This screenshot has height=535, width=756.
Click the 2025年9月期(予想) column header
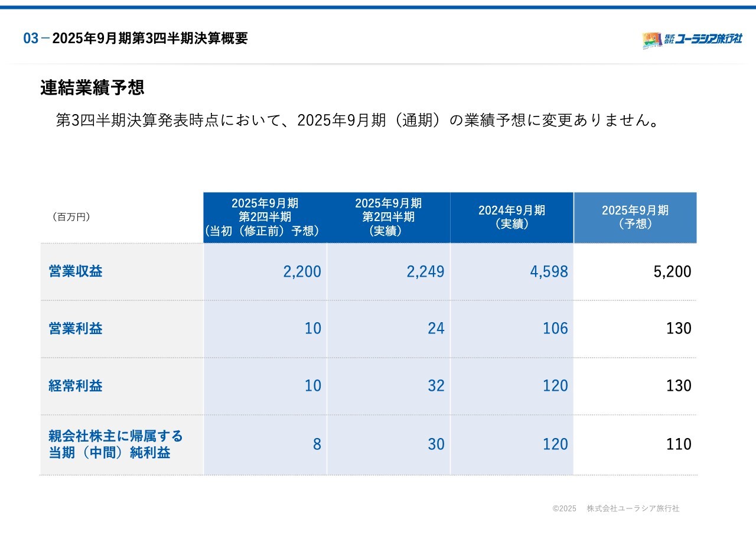pyautogui.click(x=635, y=218)
